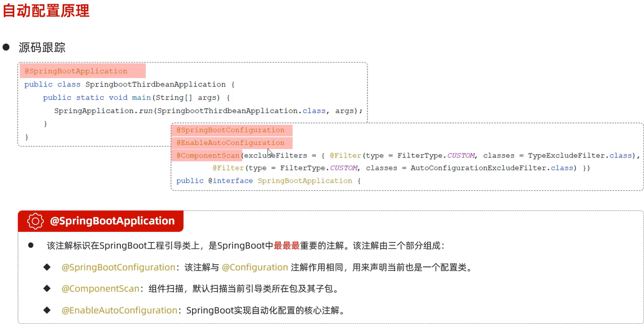
Task: Click highlighted @SpringBootConfiguration in the code snippet
Action: pyautogui.click(x=230, y=130)
